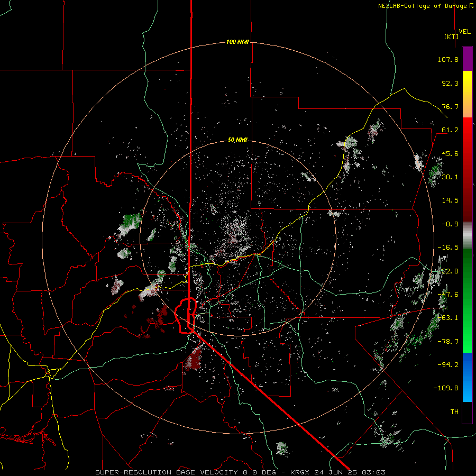Click the SUPER-RESOLUTION BASE VELOCITY caption

pos(167,472)
